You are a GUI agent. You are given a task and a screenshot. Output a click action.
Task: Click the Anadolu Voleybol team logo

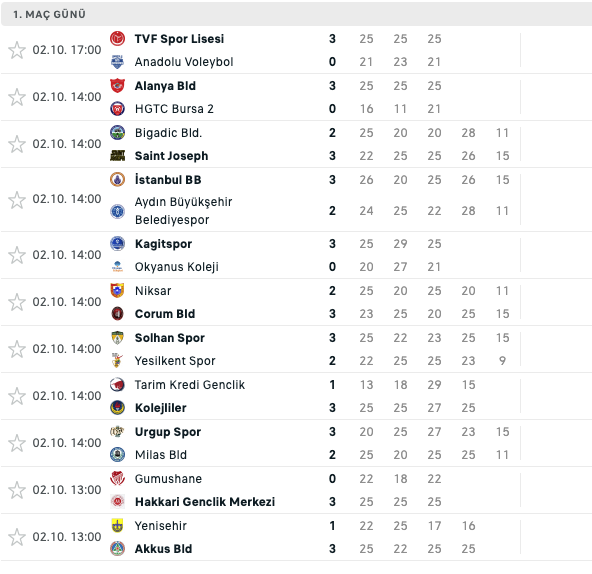point(117,62)
